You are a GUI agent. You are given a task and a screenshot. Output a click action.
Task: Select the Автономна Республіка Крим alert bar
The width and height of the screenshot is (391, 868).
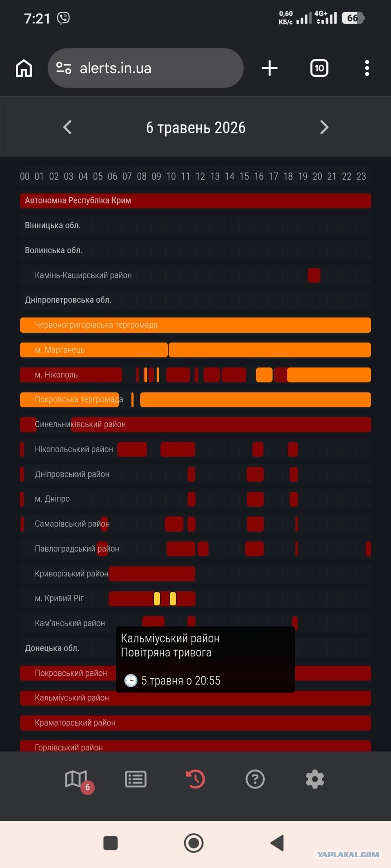pos(195,201)
